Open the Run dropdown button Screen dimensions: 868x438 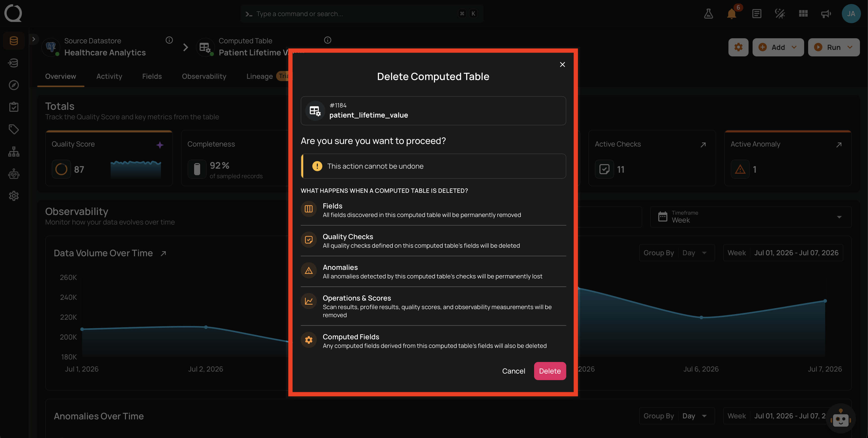tap(834, 47)
